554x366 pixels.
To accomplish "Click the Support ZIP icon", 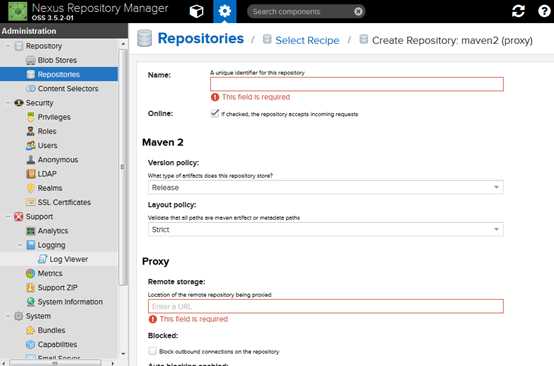I will click(x=31, y=288).
